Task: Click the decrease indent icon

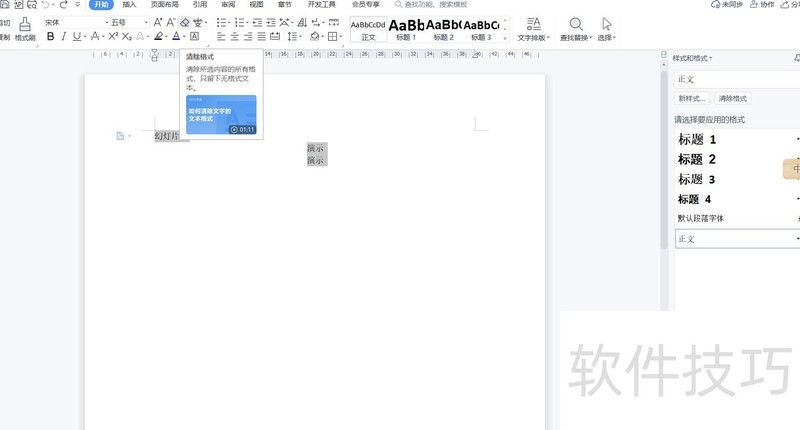Action: pyautogui.click(x=257, y=22)
